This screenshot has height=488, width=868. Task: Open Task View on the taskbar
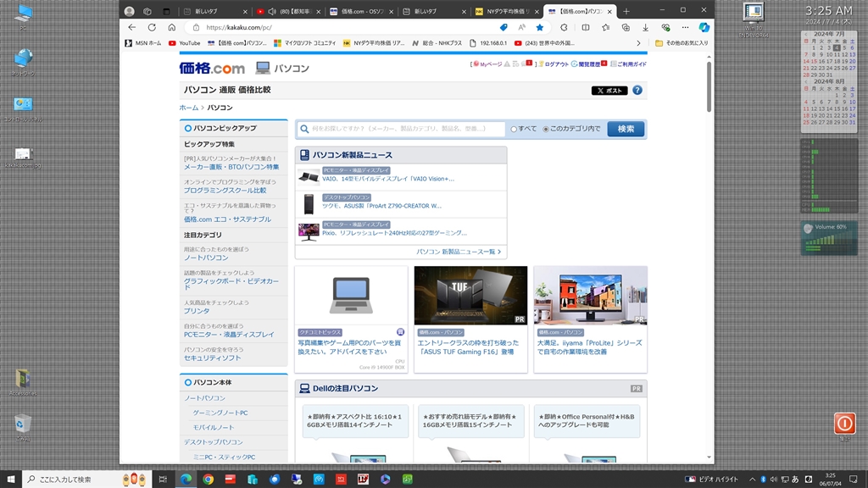tap(163, 480)
